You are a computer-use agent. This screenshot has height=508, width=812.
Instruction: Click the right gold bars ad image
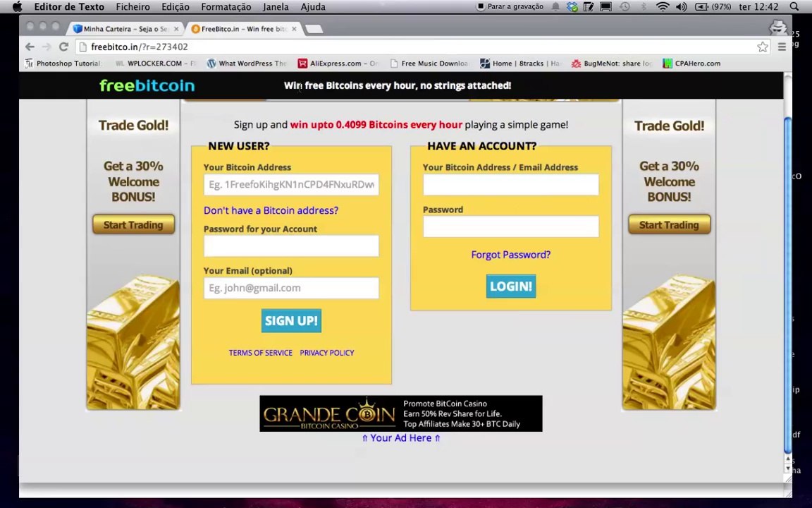point(669,342)
